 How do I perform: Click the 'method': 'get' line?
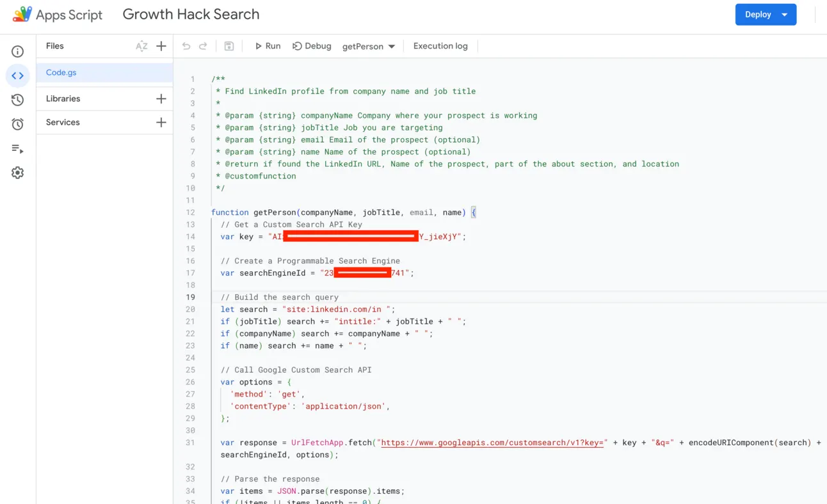click(x=268, y=394)
